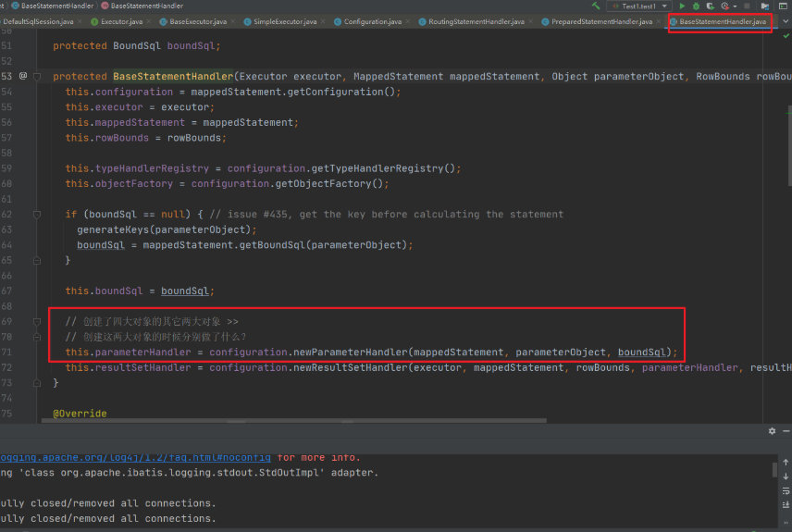
Task: Click generateKeys(parameterObject) on line 63
Action: 164,229
